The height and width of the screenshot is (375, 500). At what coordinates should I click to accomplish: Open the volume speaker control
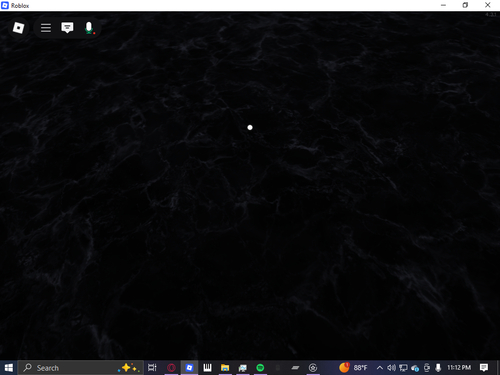coord(391,368)
